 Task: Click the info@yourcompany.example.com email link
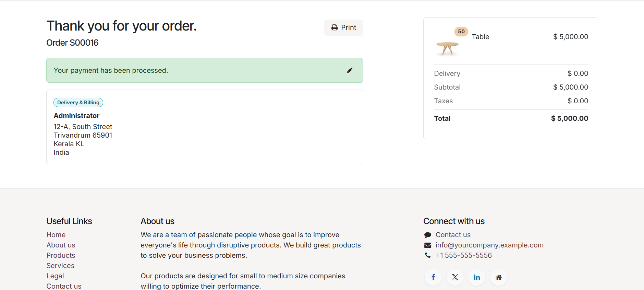[489, 245]
